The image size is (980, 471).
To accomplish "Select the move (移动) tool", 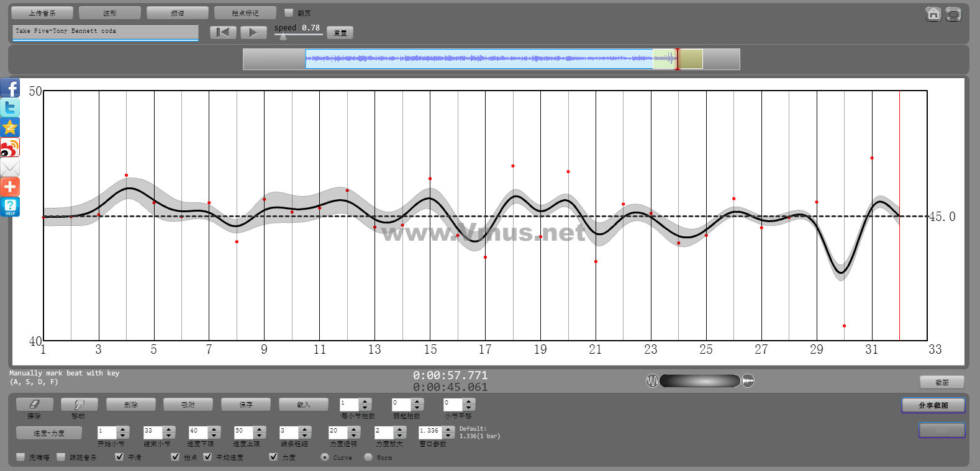I will click(79, 405).
